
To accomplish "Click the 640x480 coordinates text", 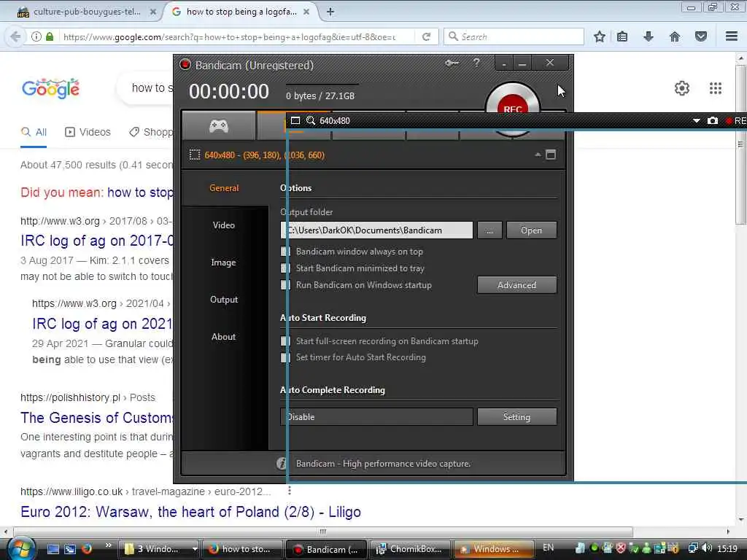I will pos(264,155).
